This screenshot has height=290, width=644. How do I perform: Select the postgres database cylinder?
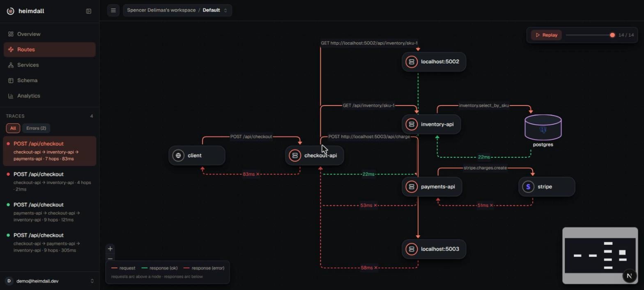coord(543,128)
